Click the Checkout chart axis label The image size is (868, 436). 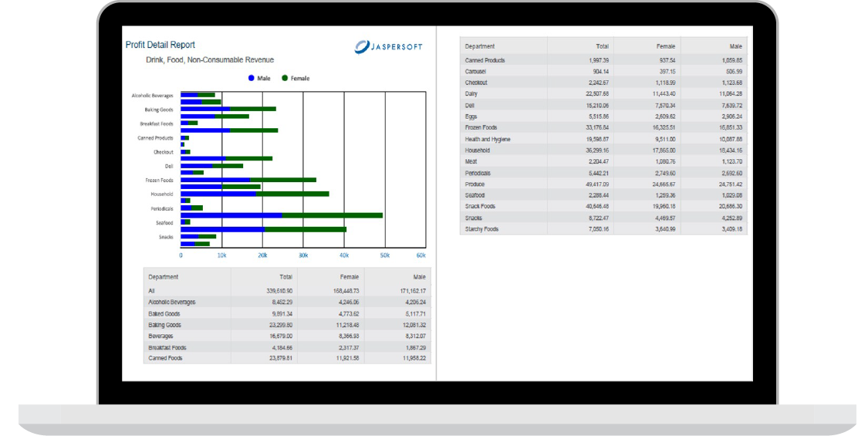164,152
